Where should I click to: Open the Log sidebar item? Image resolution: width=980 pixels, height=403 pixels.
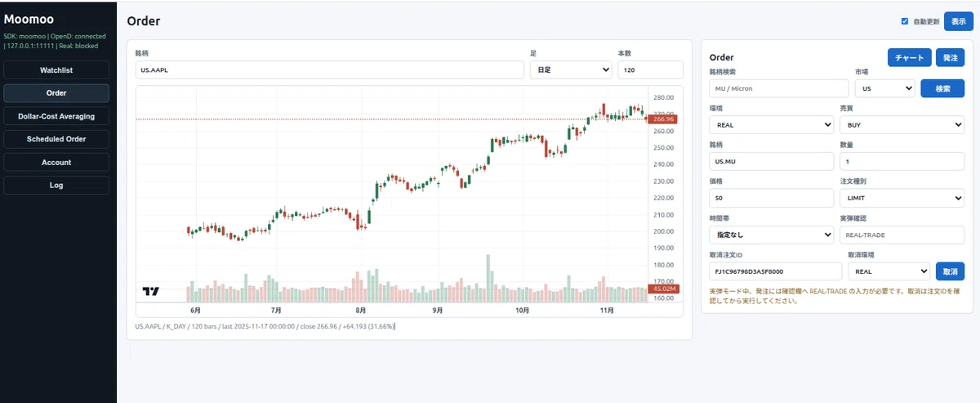click(56, 185)
